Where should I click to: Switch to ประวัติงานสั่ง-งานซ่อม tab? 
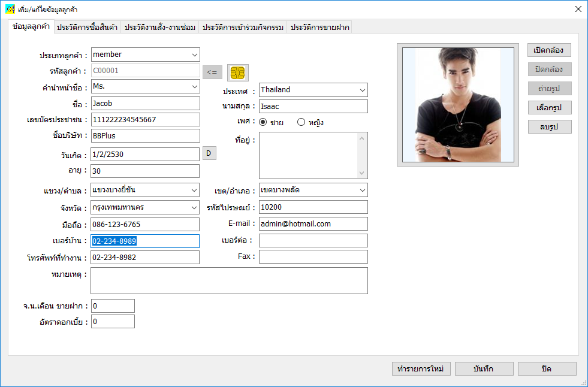click(x=159, y=28)
